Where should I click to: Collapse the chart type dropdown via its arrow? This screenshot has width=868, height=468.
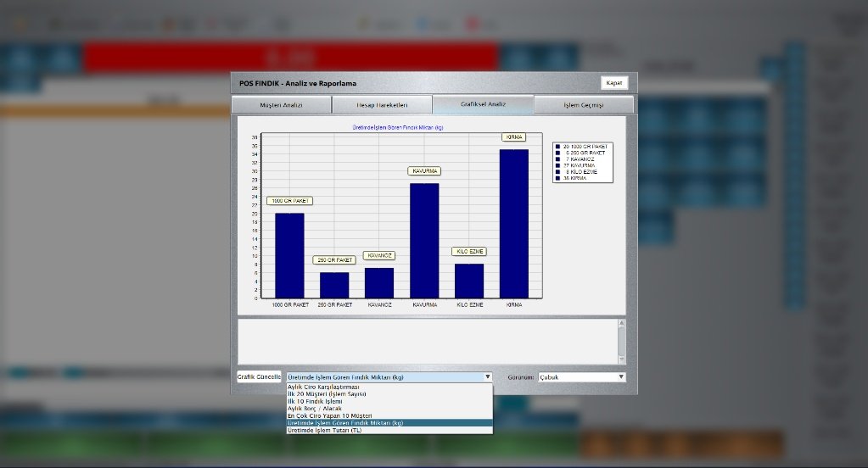(487, 377)
